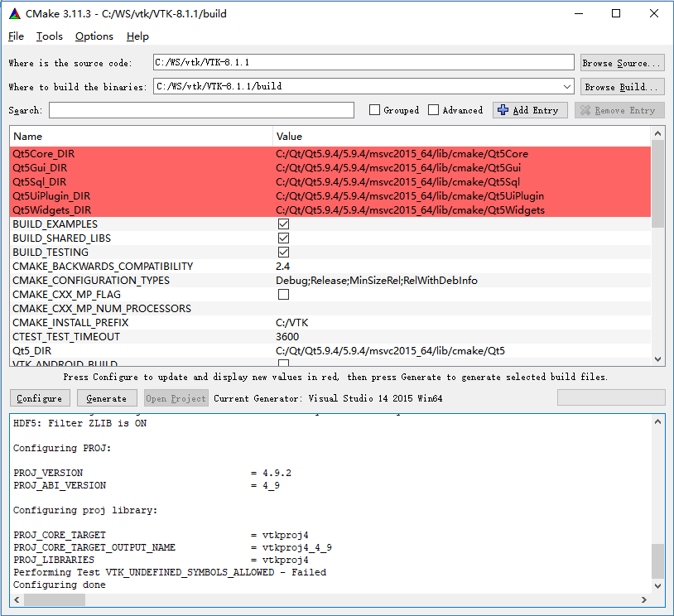Check the CMAKE_CXX_MP_FLAG box
674x616 pixels.
click(283, 295)
